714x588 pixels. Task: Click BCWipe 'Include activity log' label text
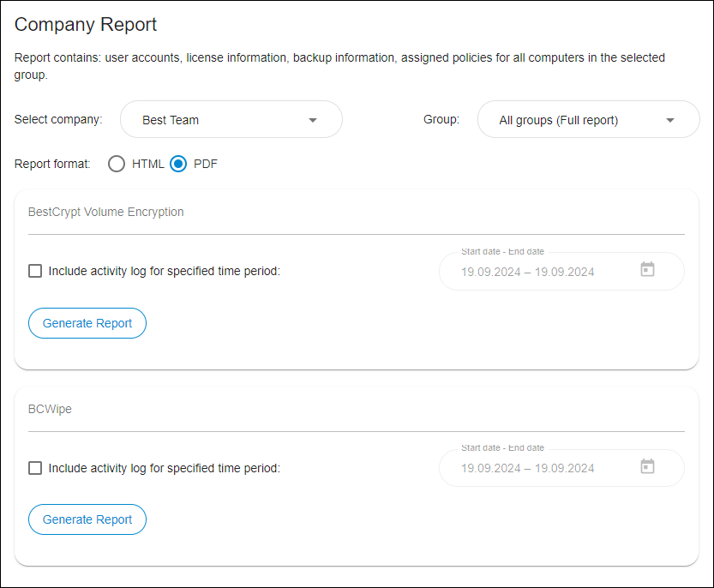click(x=165, y=468)
